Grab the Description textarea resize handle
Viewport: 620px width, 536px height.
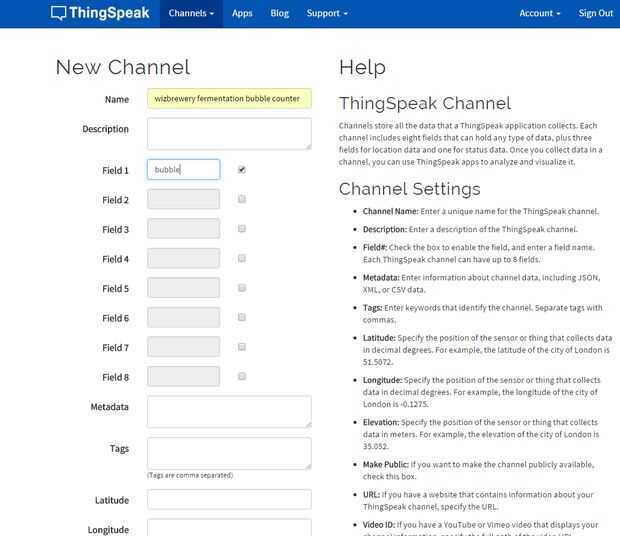(x=308, y=147)
